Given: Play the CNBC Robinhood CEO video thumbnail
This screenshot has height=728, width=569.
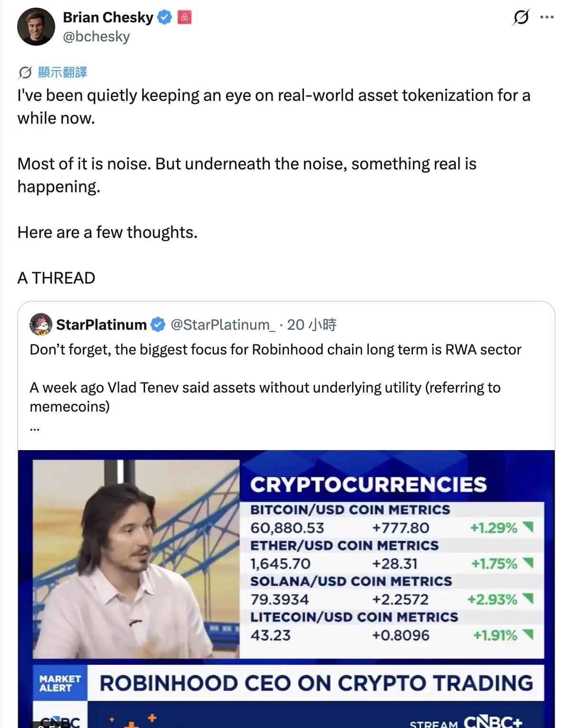Looking at the screenshot, I should 286,589.
